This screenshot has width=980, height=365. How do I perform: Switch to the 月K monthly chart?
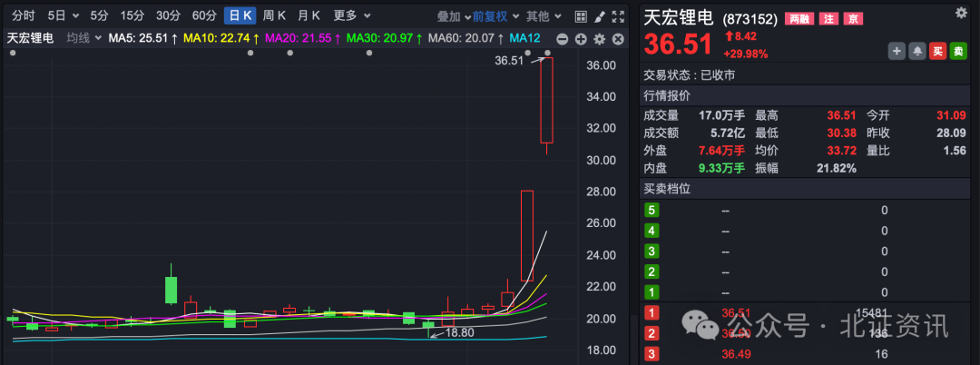(309, 15)
